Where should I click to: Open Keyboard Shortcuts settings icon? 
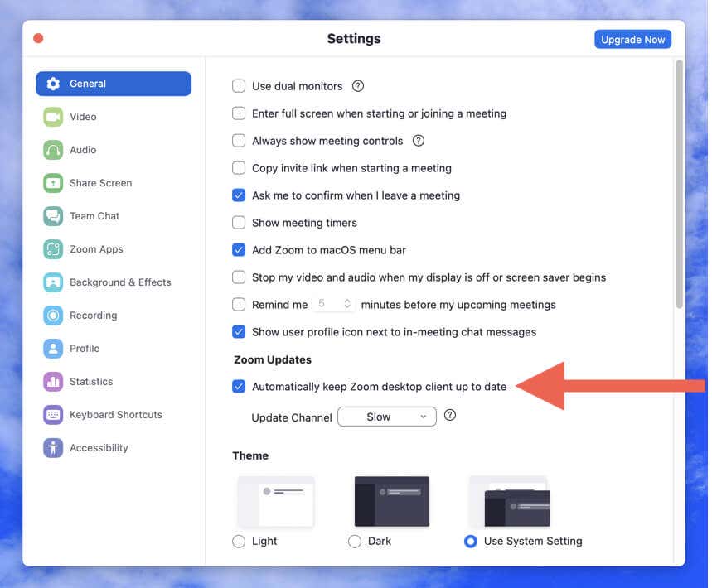[52, 414]
